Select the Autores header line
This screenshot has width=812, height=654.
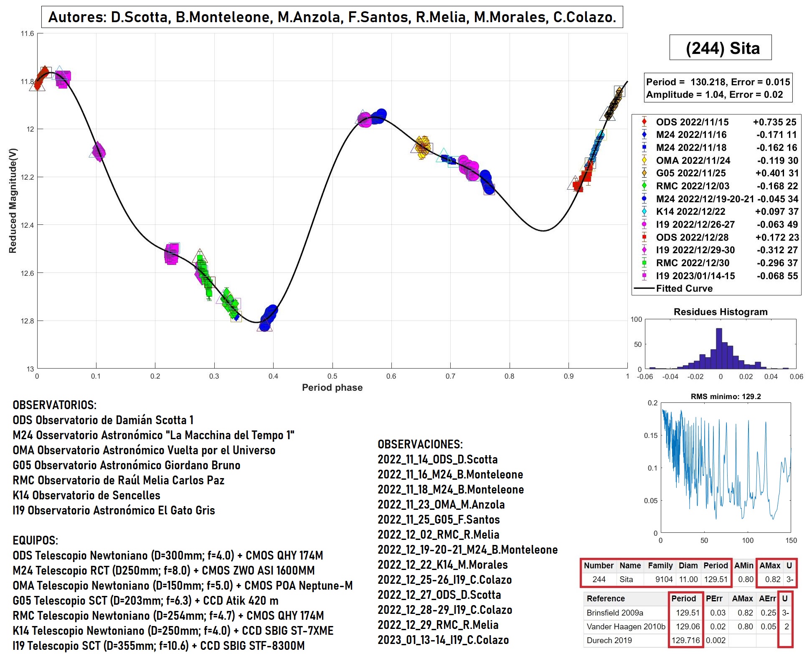pos(332,17)
